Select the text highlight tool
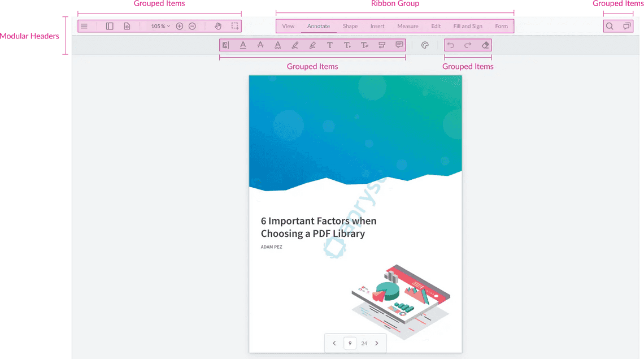 coord(225,45)
